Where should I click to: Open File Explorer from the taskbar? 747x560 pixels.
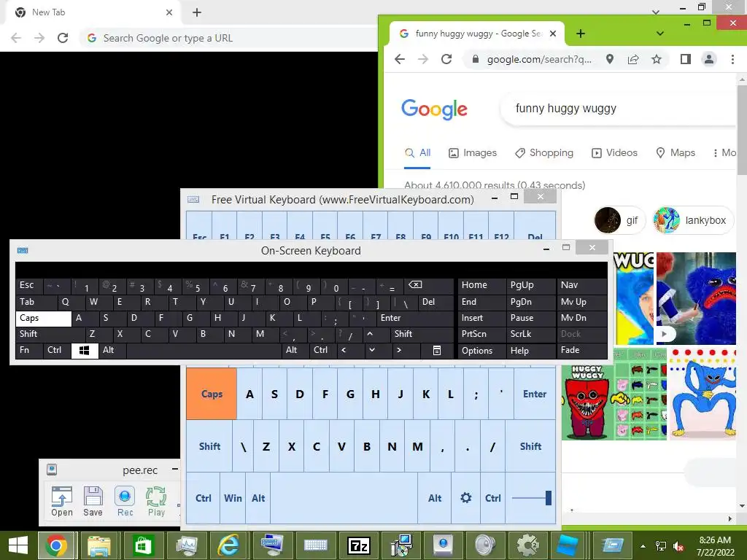(98, 545)
